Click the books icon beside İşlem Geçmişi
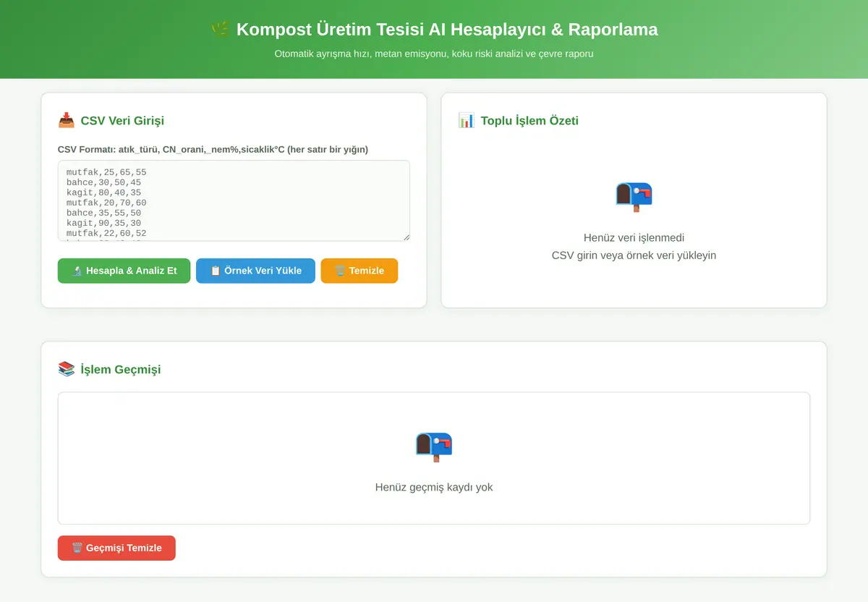 coord(66,369)
